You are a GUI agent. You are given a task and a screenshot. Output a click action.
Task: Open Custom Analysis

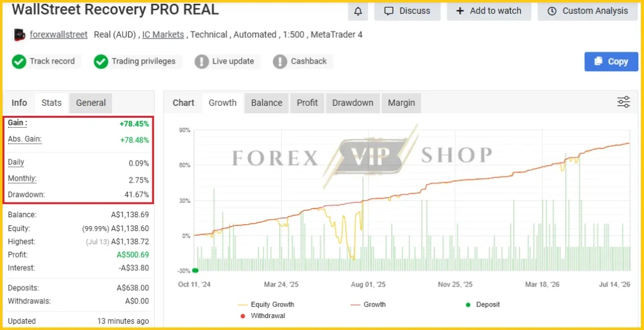(x=588, y=11)
